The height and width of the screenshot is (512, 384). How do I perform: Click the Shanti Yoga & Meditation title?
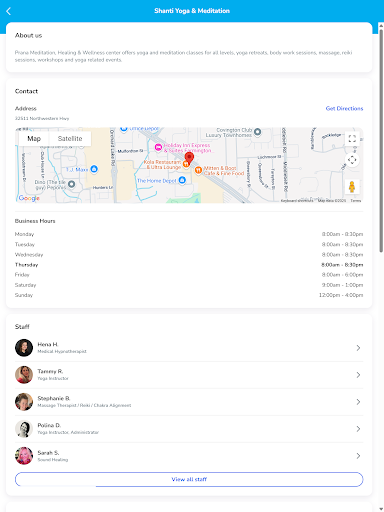coord(192,11)
